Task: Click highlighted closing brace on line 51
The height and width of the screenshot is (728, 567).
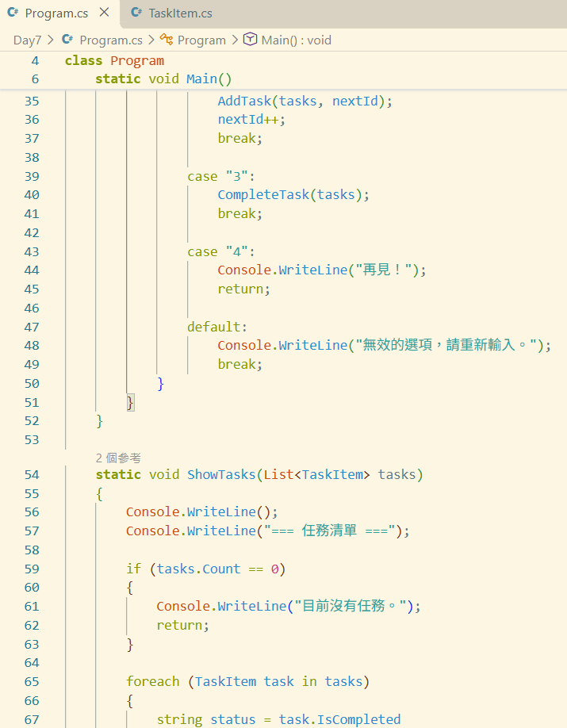Action: (131, 403)
